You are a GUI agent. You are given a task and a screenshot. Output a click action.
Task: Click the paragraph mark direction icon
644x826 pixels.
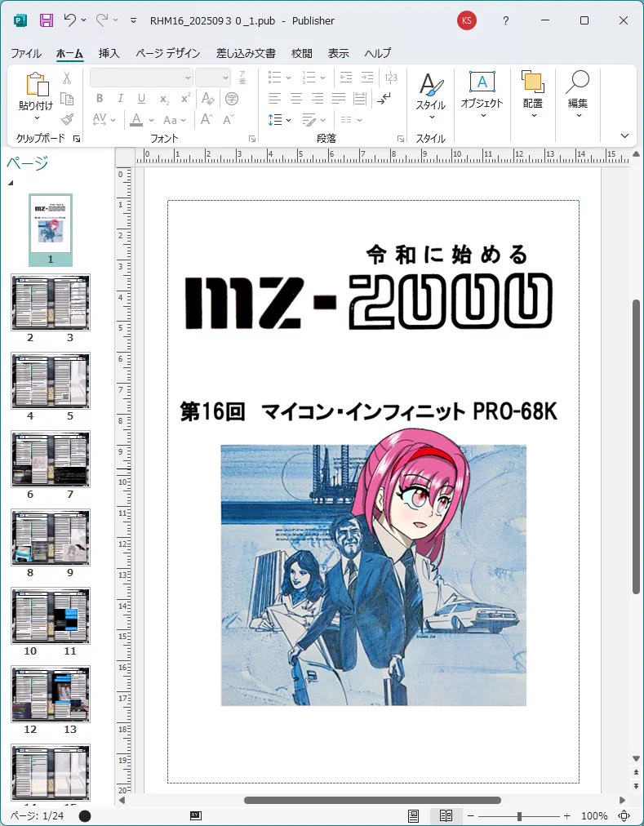point(384,99)
